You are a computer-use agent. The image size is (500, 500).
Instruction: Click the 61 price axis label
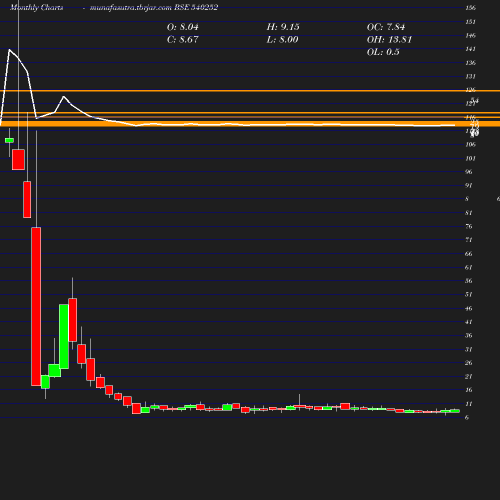pyautogui.click(x=469, y=267)
